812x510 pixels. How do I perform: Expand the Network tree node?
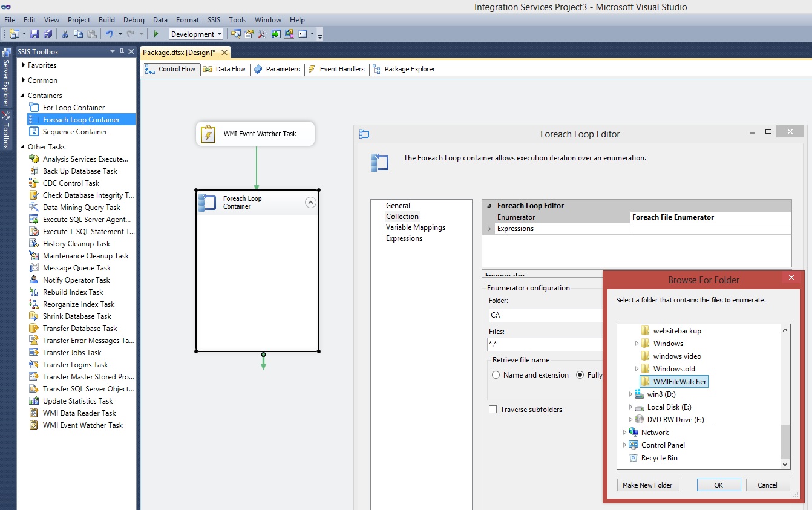(x=624, y=433)
